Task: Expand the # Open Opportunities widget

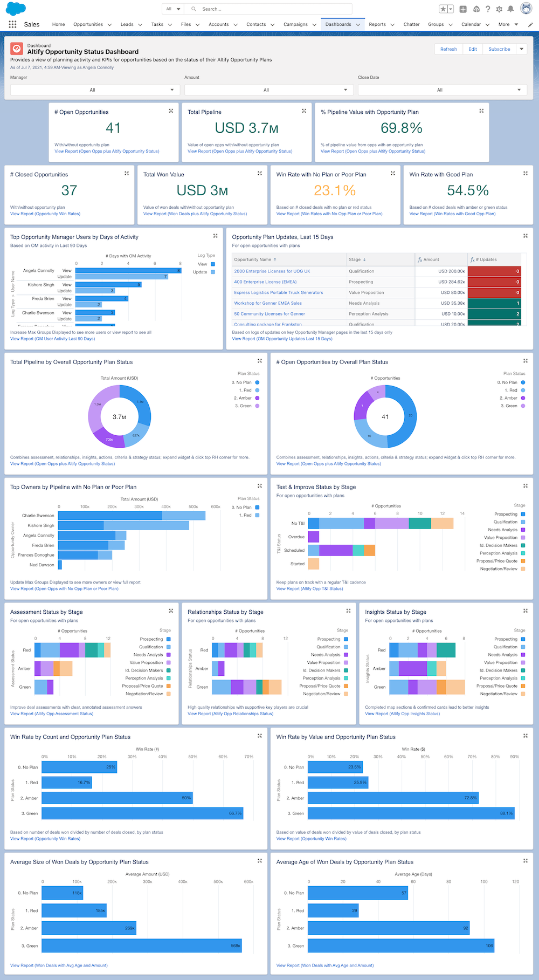Action: point(171,111)
